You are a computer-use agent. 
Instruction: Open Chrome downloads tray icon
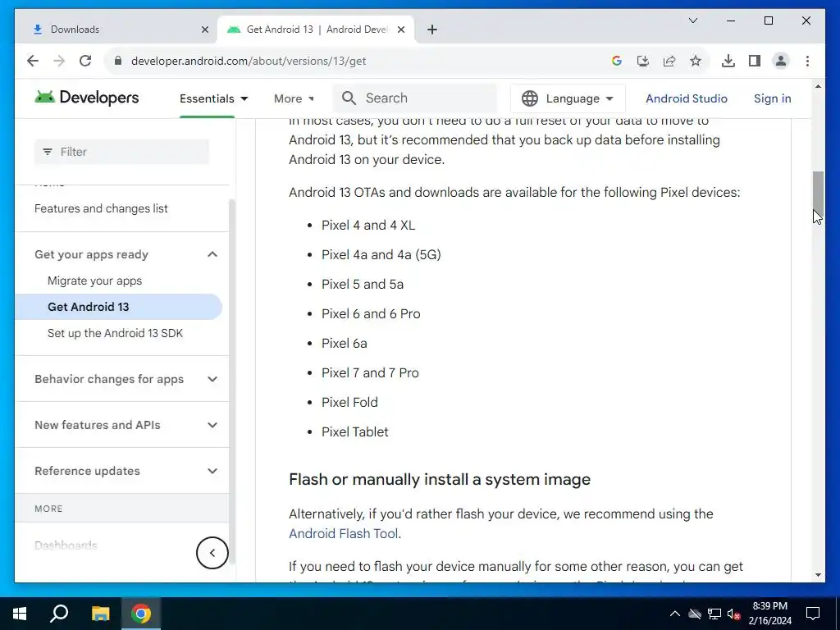(728, 61)
